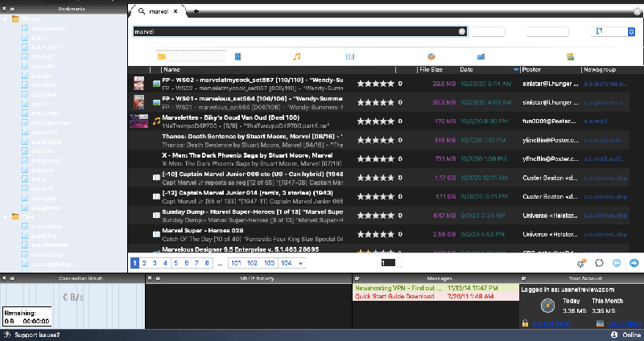Click the Support issues question mark icon
This screenshot has width=644, height=341.
pos(7,335)
